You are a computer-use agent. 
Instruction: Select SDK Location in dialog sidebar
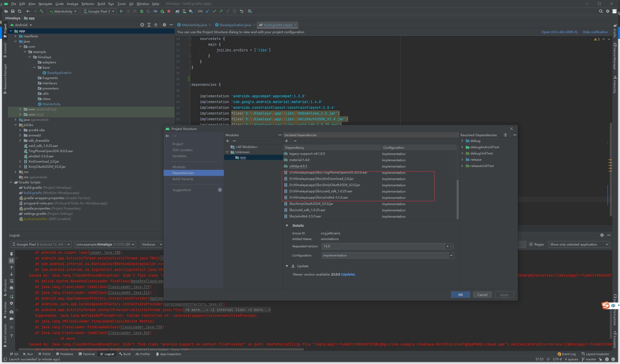[182, 150]
